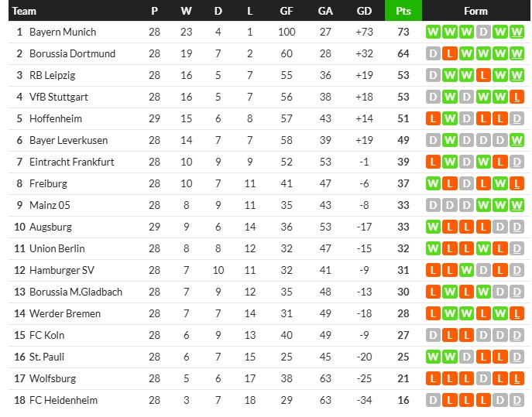The width and height of the screenshot is (532, 417).
Task: Click the loss badge in RB Leipzig's form
Action: pyautogui.click(x=484, y=75)
